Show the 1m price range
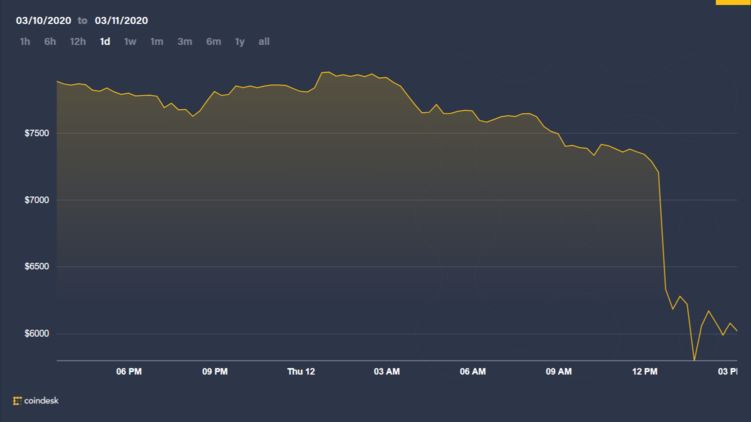 [157, 41]
